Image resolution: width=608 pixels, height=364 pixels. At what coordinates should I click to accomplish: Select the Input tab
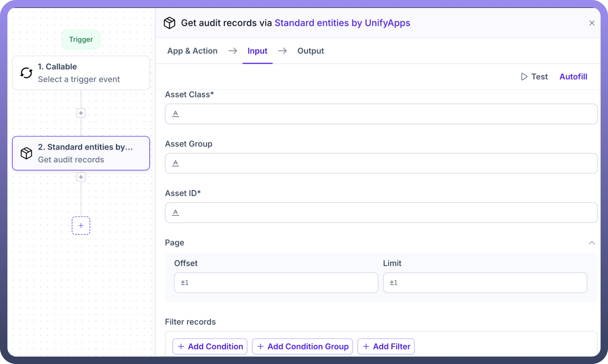click(257, 51)
